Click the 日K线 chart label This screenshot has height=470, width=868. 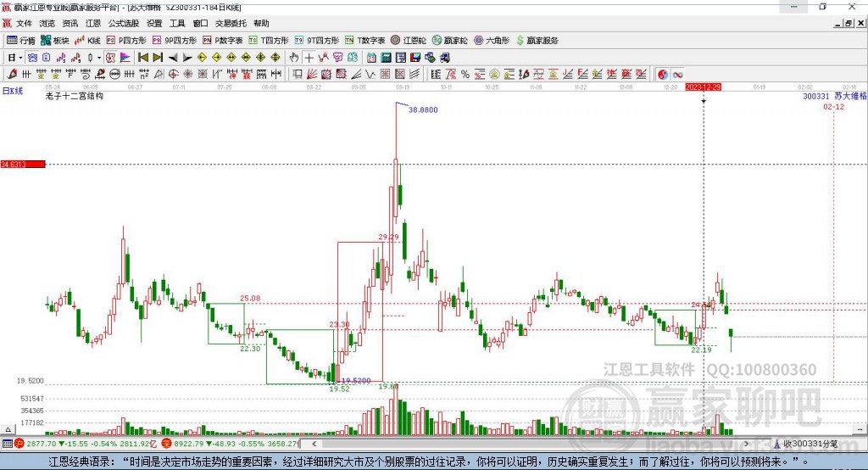(x=12, y=91)
